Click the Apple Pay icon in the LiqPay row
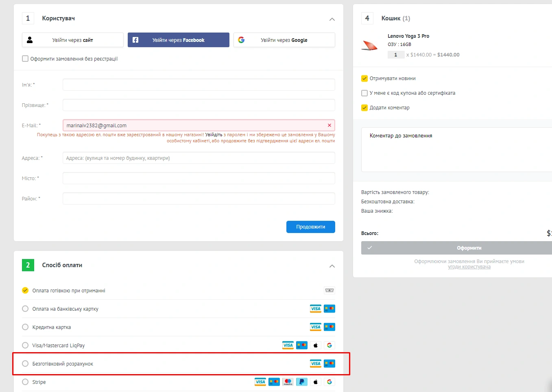552x392 pixels. 315,345
